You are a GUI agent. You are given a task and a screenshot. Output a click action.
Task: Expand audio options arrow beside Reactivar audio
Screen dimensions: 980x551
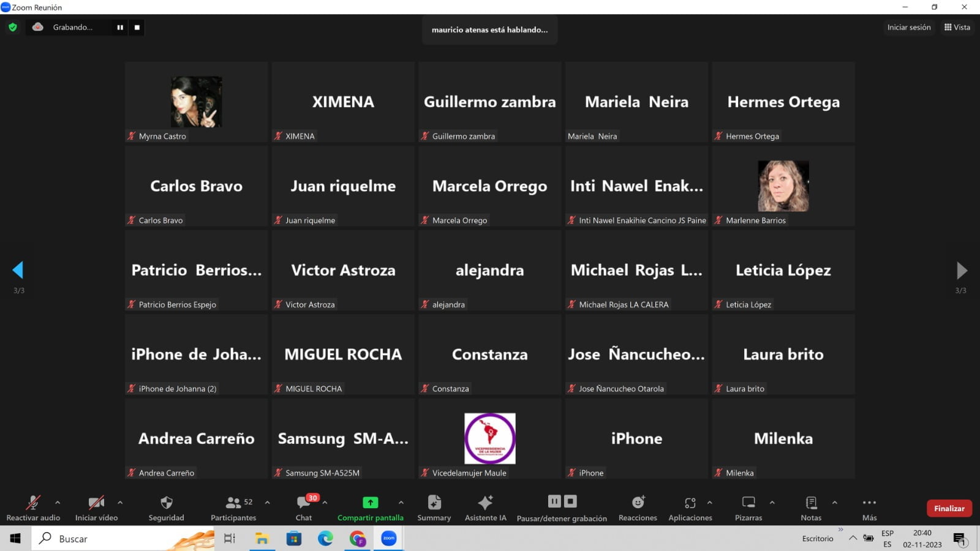[58, 503]
